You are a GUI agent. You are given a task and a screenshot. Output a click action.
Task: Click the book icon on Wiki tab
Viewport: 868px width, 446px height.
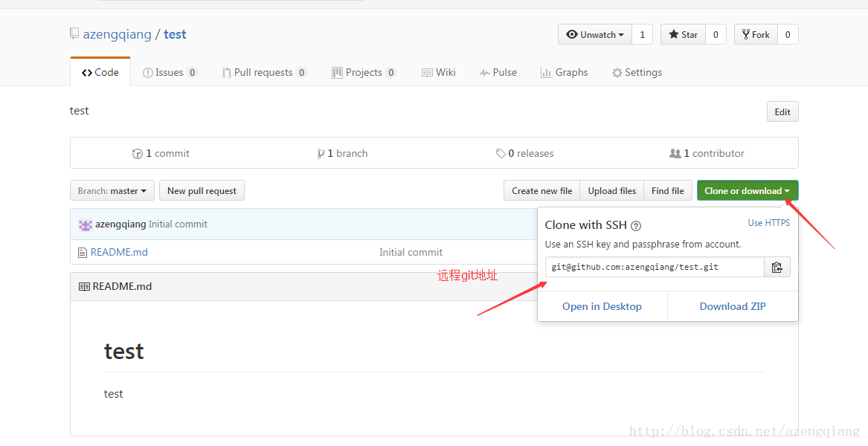click(427, 73)
